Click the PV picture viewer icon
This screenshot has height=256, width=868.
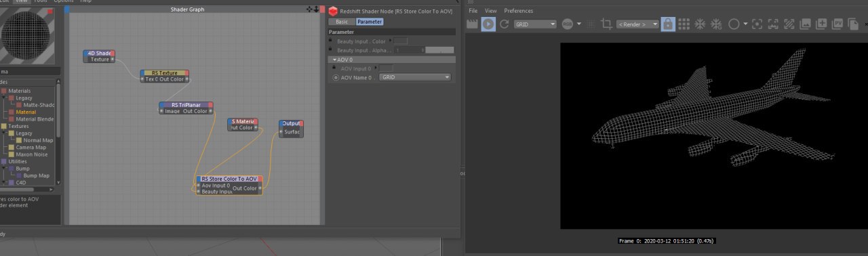pyautogui.click(x=837, y=24)
